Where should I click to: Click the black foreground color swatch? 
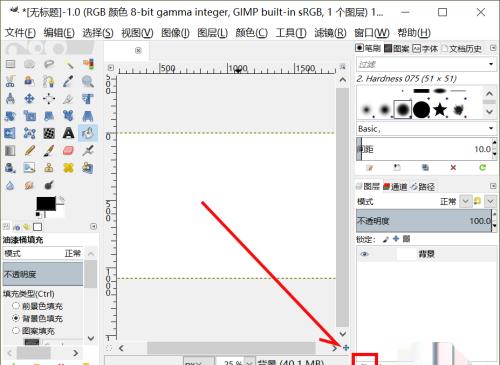(46, 203)
